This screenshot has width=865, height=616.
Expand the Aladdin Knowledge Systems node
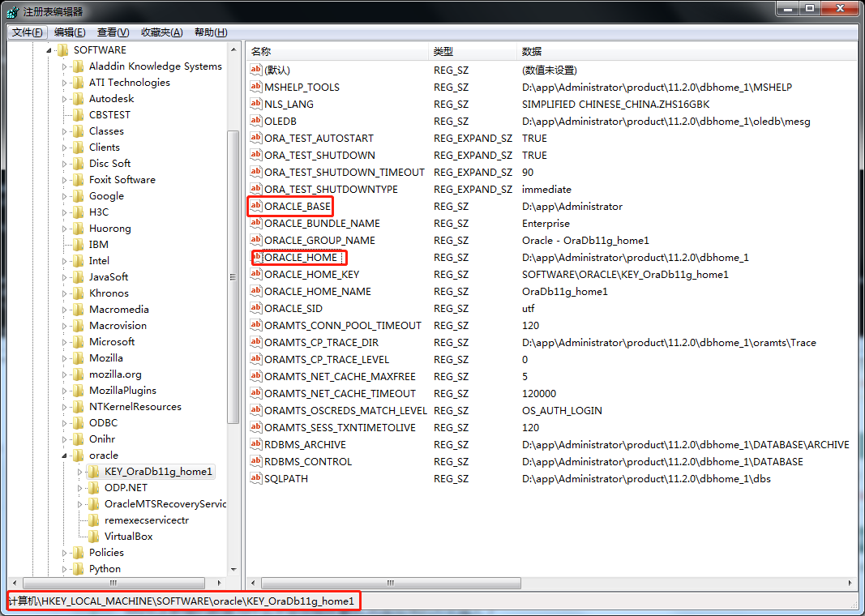click(x=65, y=66)
